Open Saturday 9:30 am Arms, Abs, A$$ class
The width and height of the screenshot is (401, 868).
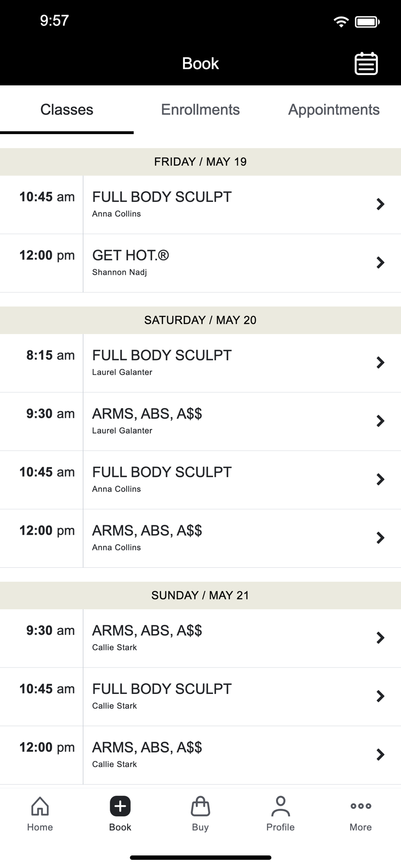coord(200,421)
